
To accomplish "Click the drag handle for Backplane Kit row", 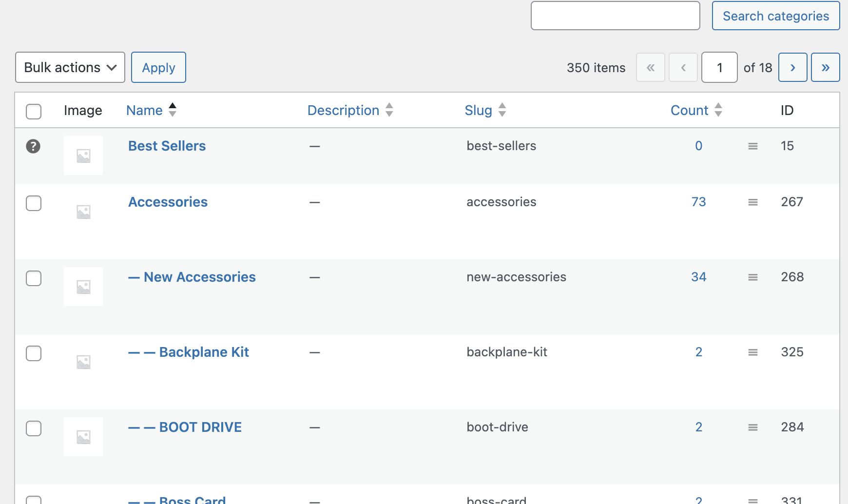I will pos(753,352).
